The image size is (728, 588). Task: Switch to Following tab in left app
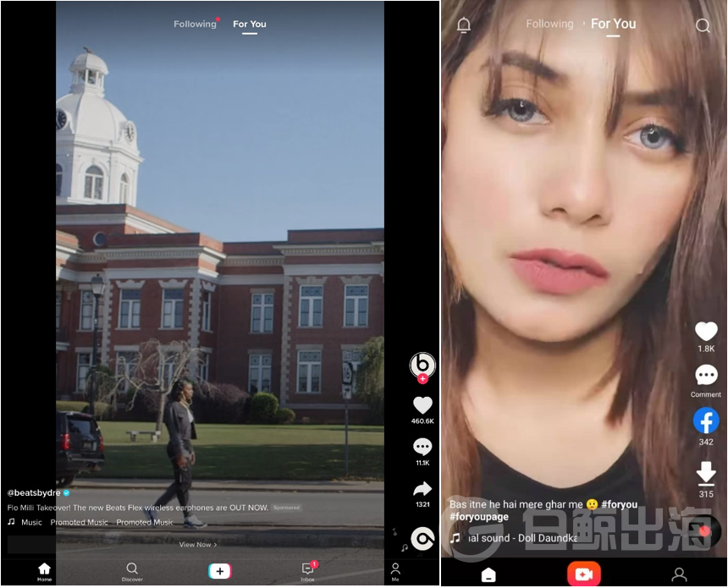(195, 24)
